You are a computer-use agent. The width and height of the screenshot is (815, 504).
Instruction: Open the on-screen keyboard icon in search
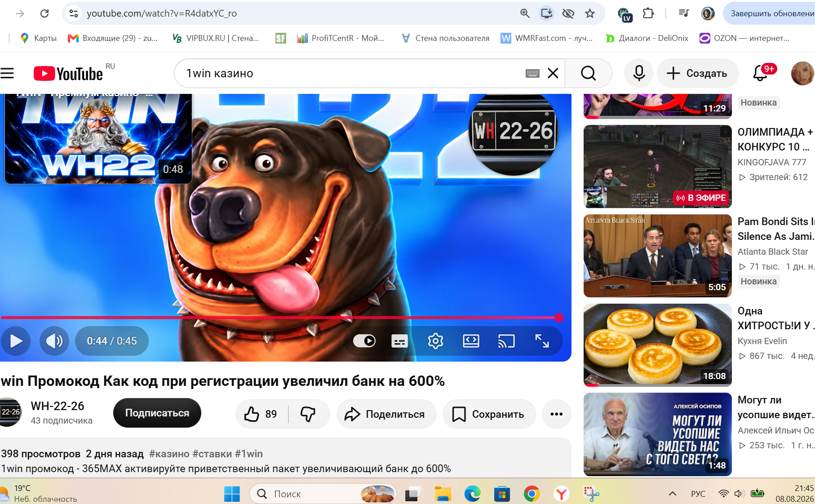pyautogui.click(x=532, y=73)
